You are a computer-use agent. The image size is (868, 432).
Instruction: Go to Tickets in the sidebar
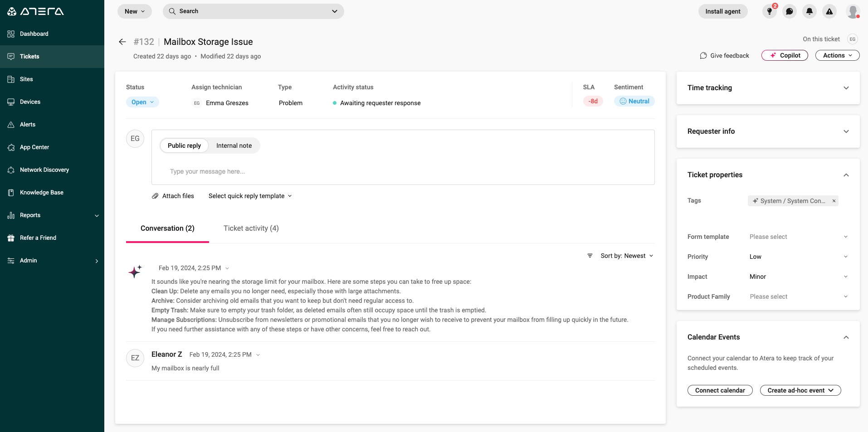[x=52, y=57]
